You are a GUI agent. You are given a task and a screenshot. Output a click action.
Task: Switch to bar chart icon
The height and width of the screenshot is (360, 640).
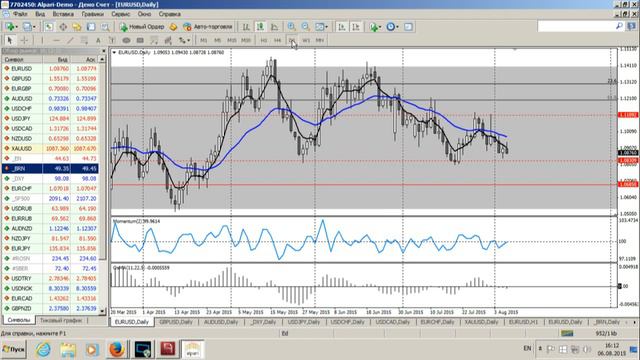click(x=246, y=27)
